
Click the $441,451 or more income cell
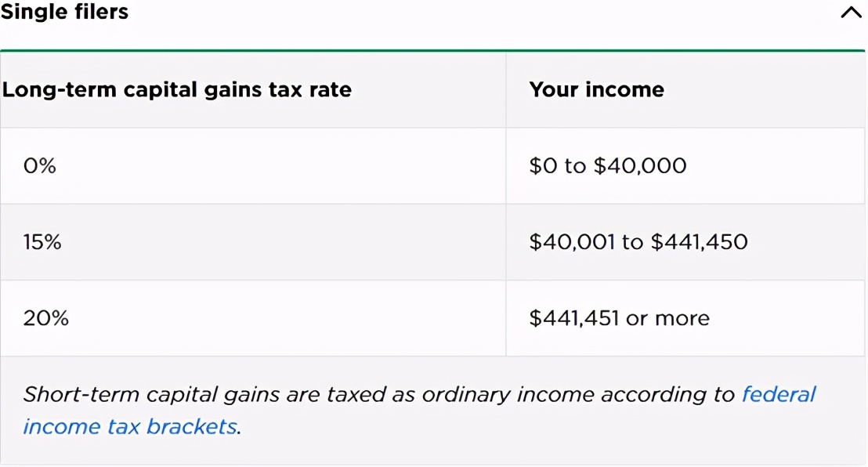(x=619, y=318)
